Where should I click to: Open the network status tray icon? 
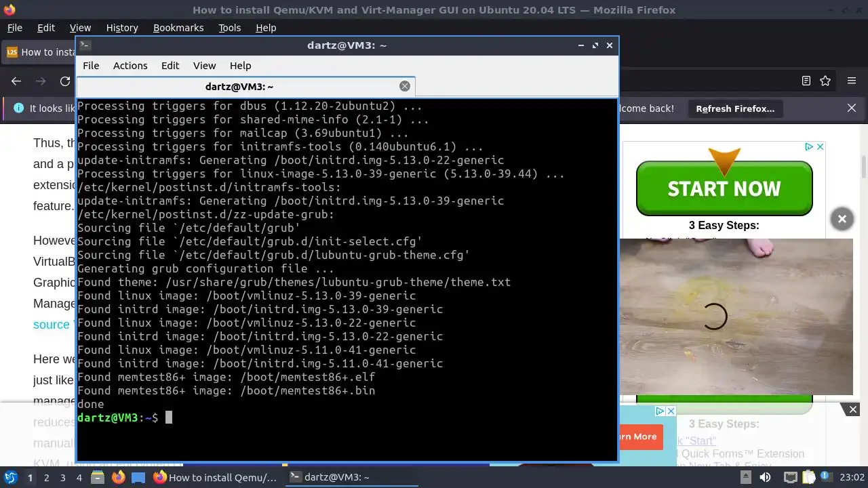coord(791,477)
